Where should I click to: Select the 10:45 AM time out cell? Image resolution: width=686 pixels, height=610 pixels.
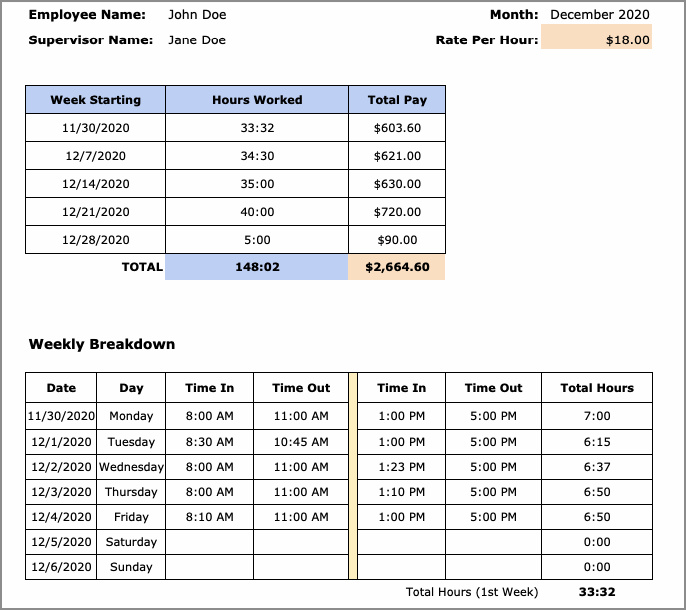(301, 442)
